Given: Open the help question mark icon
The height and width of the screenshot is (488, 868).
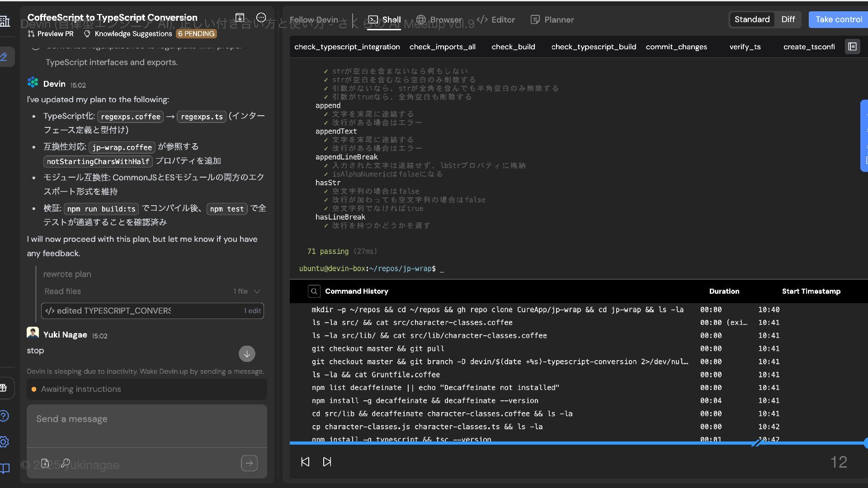Looking at the screenshot, I should [4, 416].
